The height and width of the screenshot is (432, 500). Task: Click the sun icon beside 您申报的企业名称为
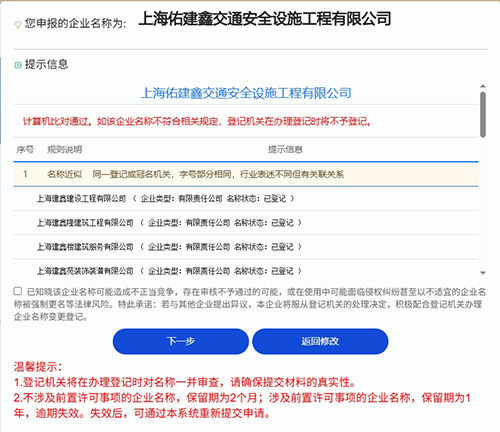[x=17, y=24]
